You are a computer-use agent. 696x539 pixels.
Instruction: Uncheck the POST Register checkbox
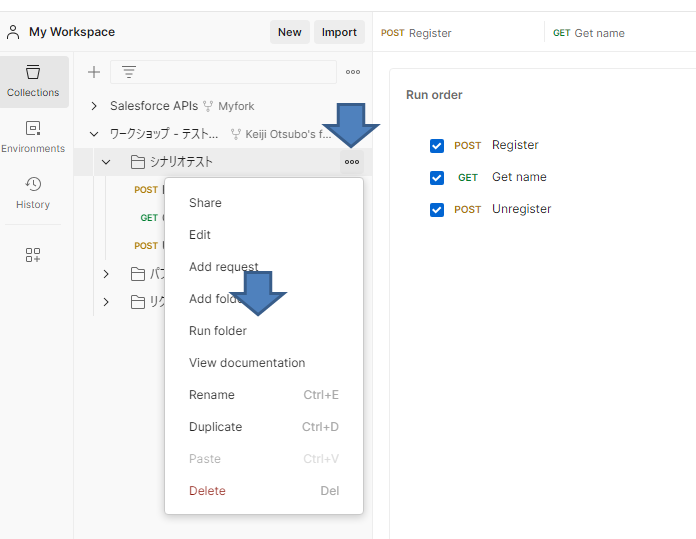point(436,146)
